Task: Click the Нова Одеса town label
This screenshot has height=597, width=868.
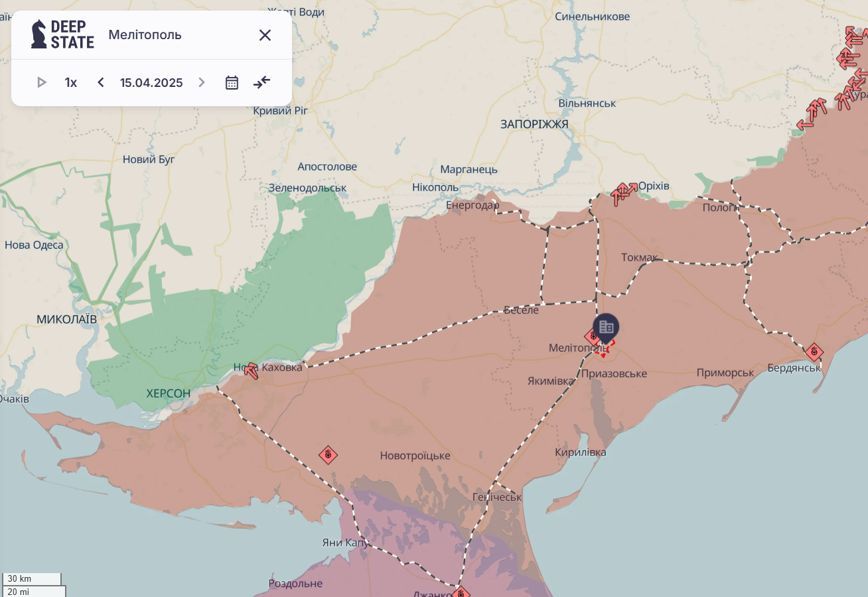Action: tap(34, 245)
